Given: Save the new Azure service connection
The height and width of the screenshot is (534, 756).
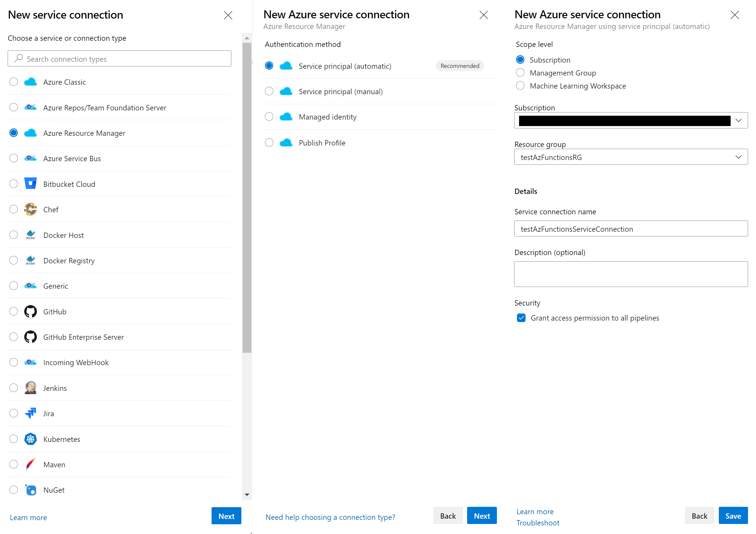Looking at the screenshot, I should pyautogui.click(x=733, y=516).
